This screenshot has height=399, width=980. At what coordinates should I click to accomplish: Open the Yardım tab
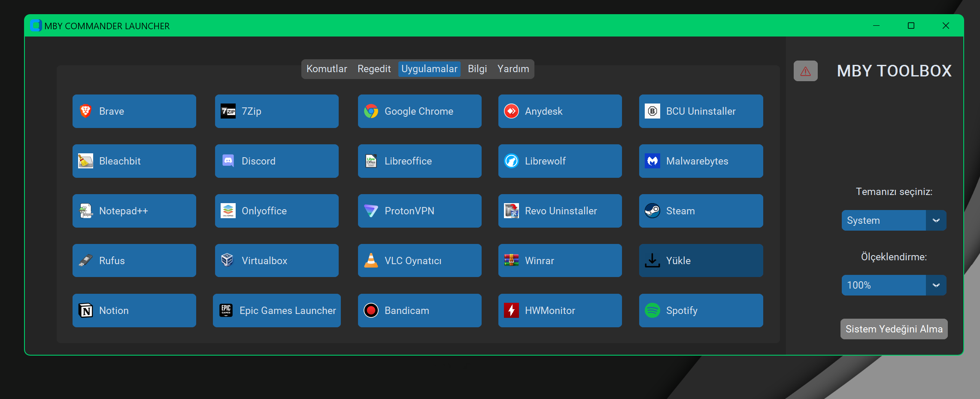click(513, 69)
